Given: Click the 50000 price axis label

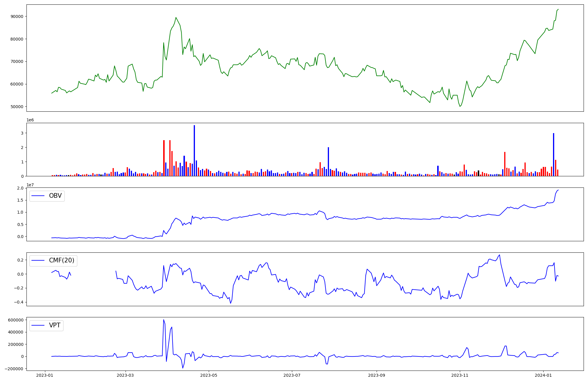Looking at the screenshot, I should [x=17, y=107].
